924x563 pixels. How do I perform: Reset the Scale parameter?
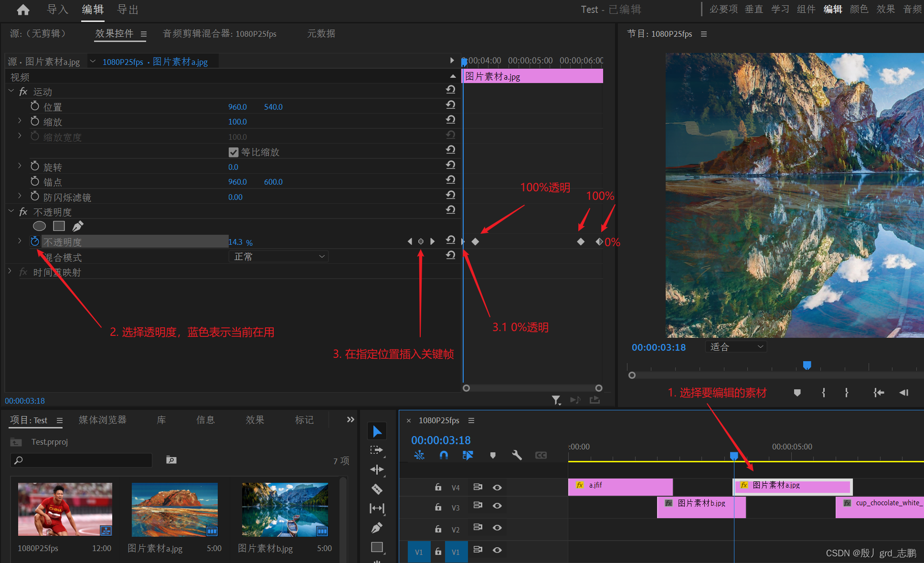[450, 120]
